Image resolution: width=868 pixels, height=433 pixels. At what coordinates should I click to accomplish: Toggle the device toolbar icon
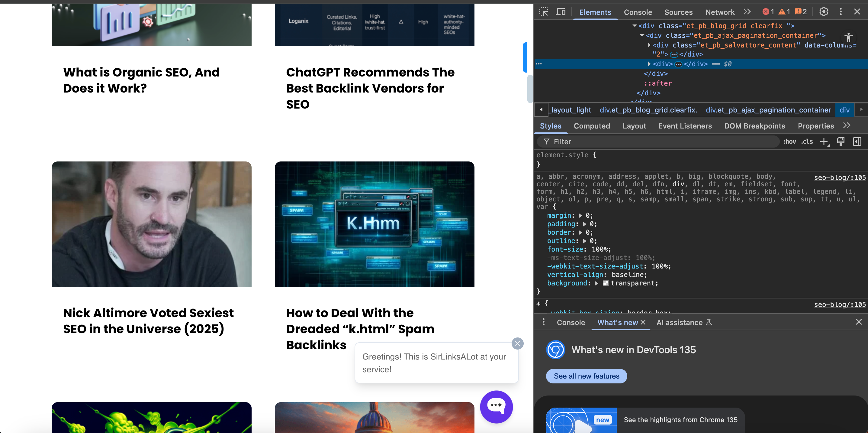(560, 12)
